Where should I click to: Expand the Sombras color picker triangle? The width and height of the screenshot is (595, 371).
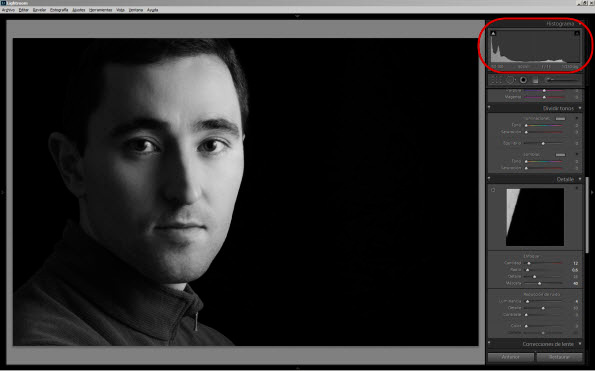577,154
